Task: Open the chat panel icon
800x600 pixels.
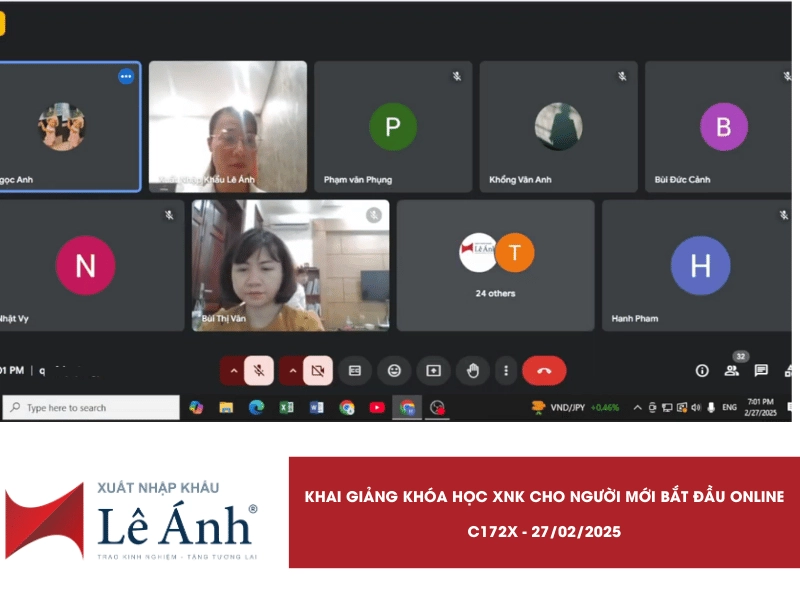Action: pyautogui.click(x=761, y=371)
